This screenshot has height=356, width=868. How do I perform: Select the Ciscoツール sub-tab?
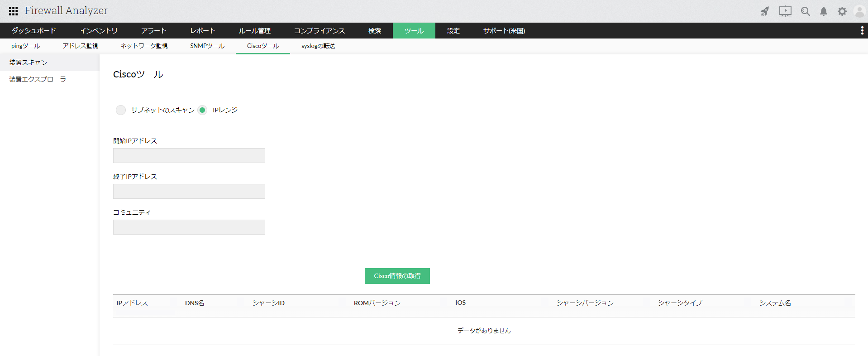tap(263, 46)
